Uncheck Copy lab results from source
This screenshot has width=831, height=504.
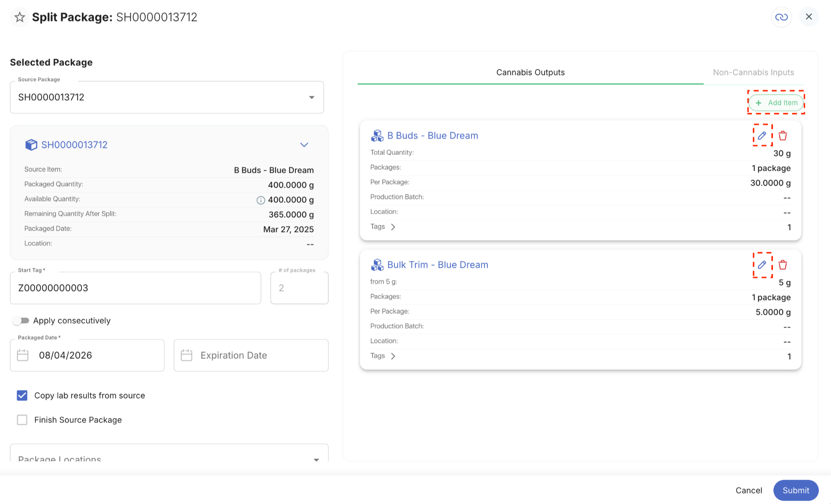pos(22,395)
